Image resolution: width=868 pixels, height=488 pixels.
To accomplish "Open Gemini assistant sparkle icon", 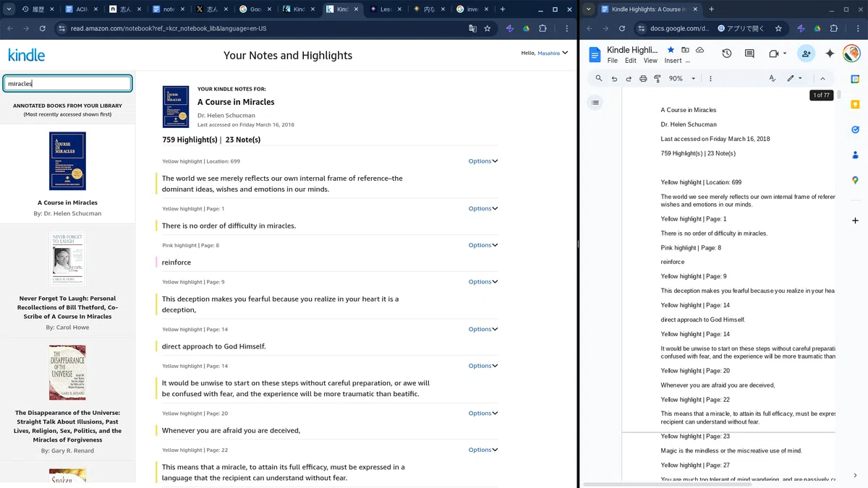I will coord(830,54).
